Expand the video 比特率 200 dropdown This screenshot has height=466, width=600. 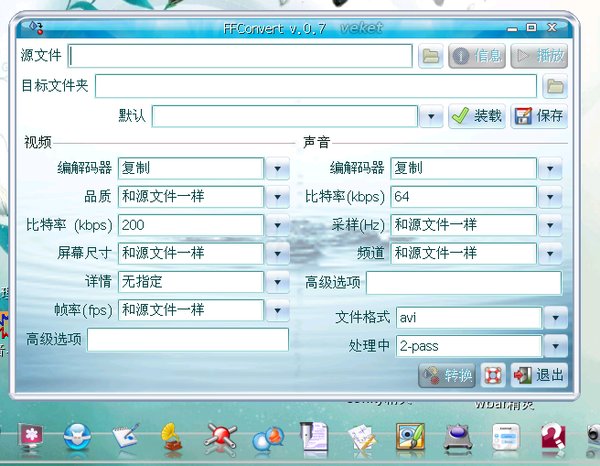277,225
